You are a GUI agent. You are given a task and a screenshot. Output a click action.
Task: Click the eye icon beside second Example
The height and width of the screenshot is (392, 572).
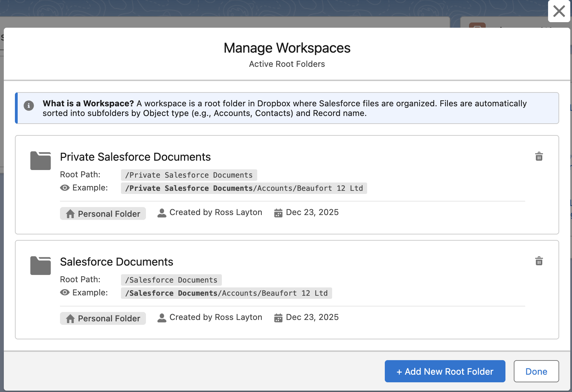click(x=65, y=293)
